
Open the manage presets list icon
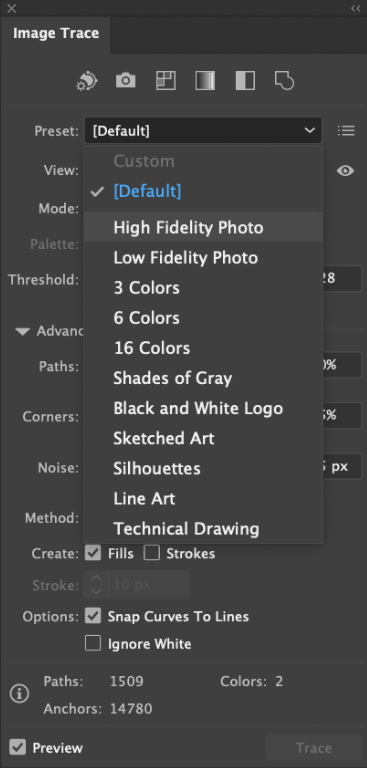pos(346,131)
